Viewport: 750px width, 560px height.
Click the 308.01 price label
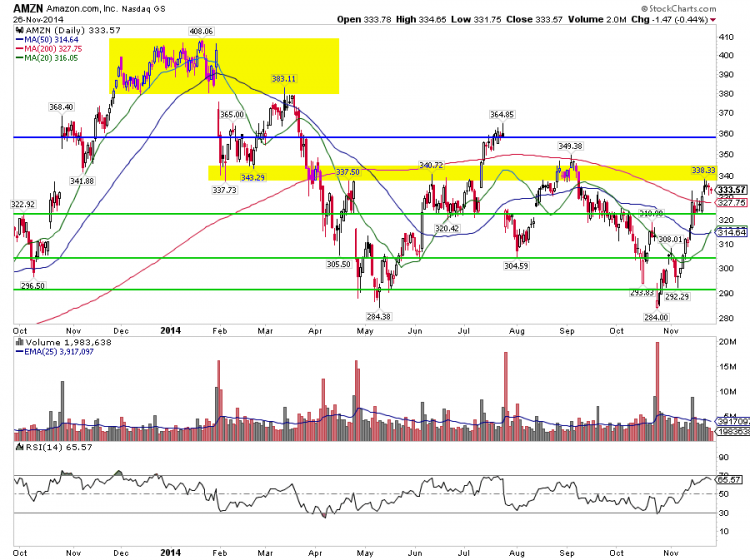click(x=670, y=239)
